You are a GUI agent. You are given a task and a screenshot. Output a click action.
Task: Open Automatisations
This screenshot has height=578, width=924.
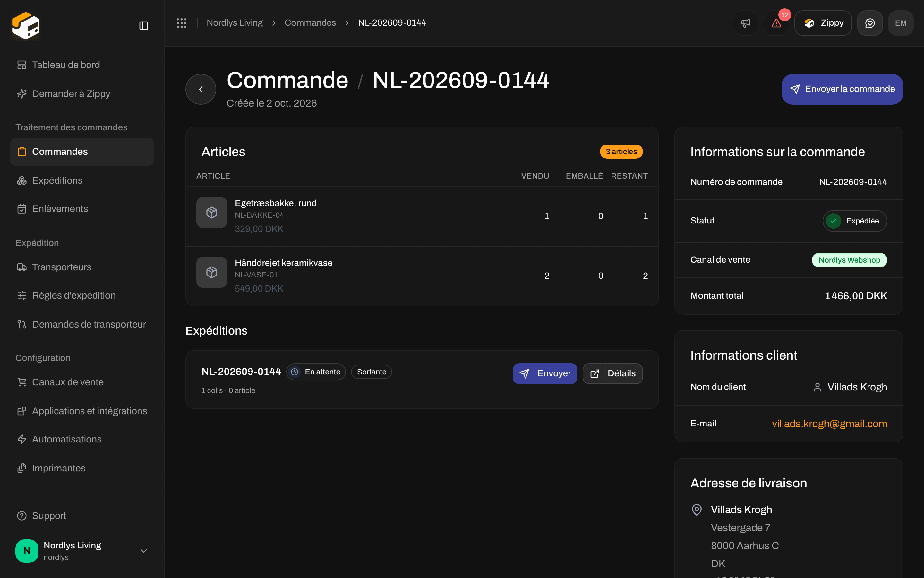tap(82, 439)
